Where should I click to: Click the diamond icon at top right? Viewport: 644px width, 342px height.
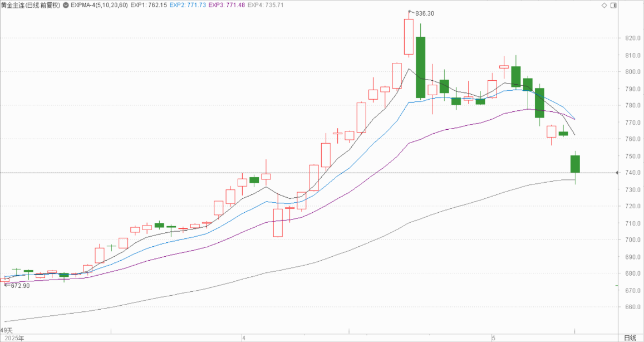605,6
